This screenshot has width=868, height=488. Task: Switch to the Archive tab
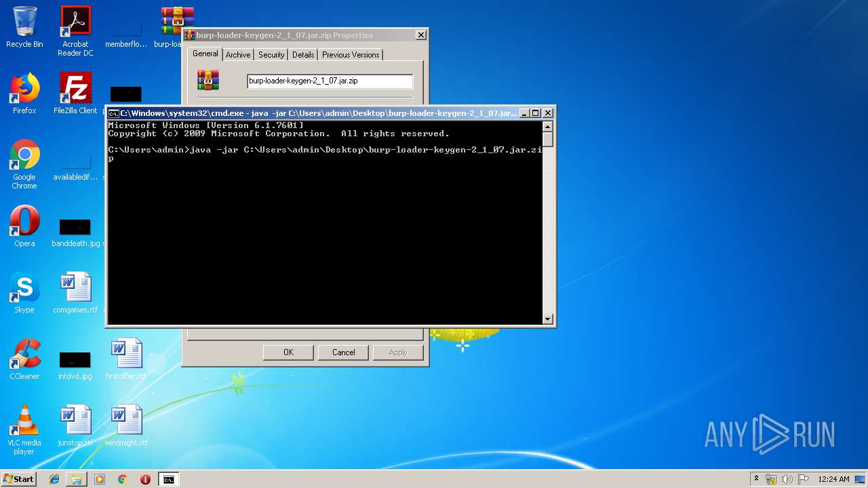tap(238, 55)
